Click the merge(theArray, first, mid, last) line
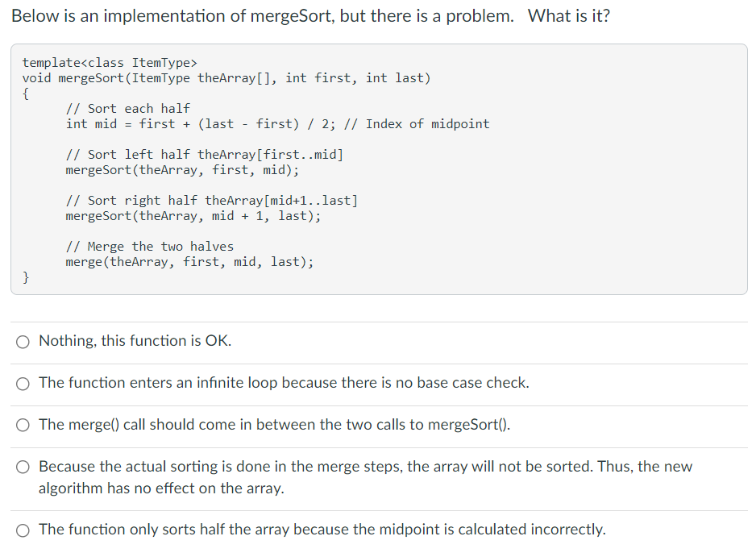This screenshot has height=557, width=756. pos(190,261)
